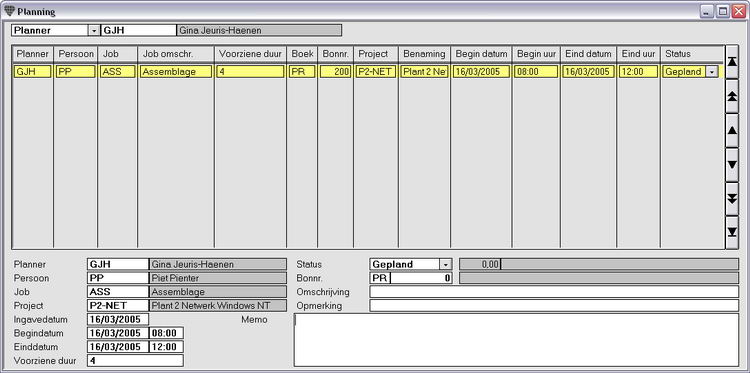
Task: Select GJH cell in grid row
Action: [33, 72]
